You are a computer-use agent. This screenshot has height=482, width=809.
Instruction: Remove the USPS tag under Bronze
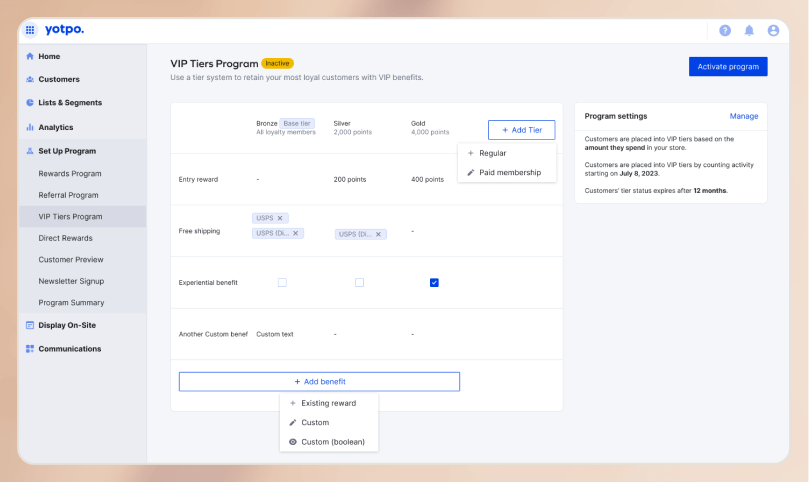point(280,218)
